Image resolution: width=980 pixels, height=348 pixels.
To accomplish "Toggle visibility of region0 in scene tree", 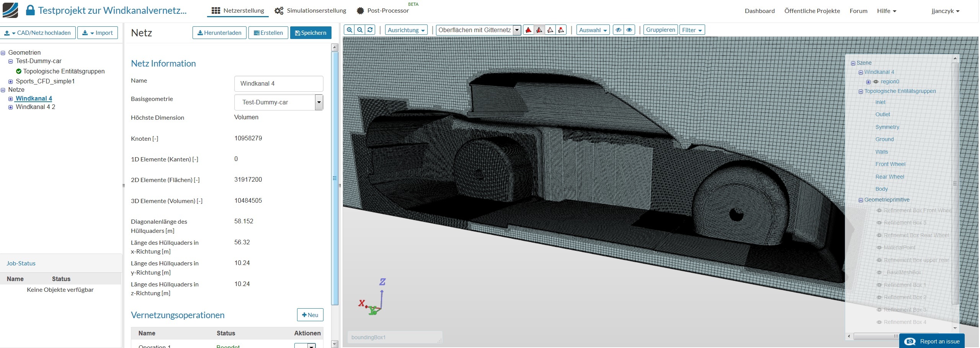I will click(875, 81).
